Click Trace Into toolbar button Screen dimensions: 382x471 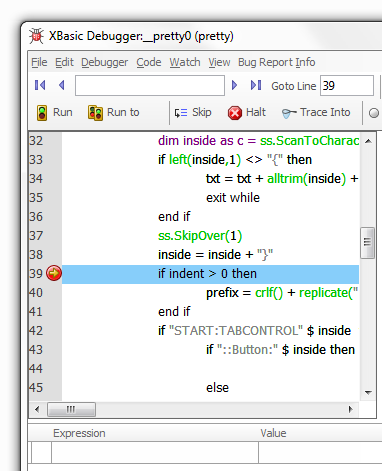[316, 113]
